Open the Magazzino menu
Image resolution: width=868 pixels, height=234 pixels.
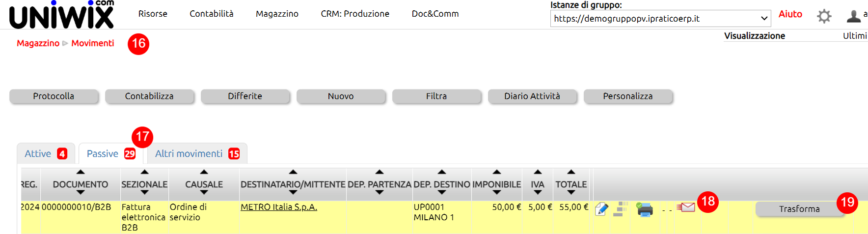(x=277, y=14)
